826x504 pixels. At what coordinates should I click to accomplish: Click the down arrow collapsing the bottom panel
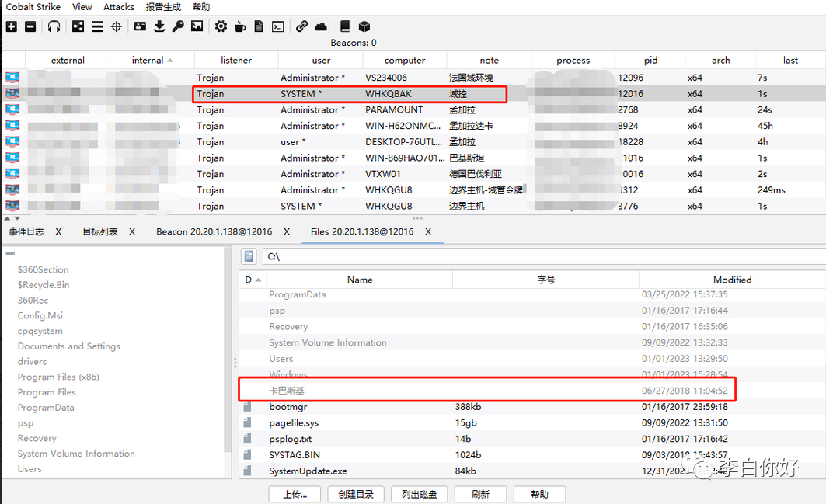tap(17, 218)
